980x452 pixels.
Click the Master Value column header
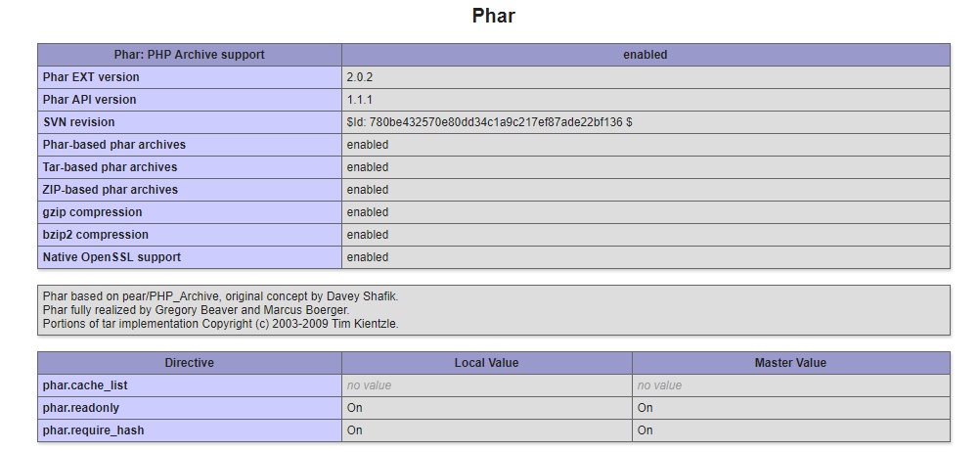790,363
